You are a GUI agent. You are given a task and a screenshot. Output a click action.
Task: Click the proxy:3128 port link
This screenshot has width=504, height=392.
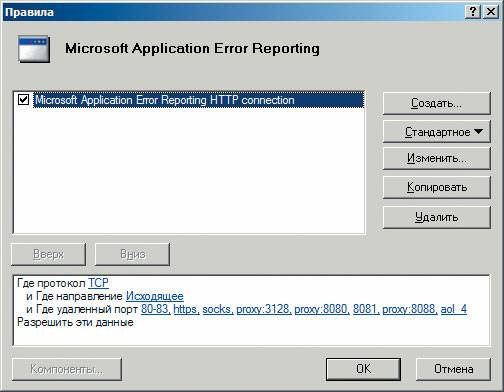click(264, 309)
